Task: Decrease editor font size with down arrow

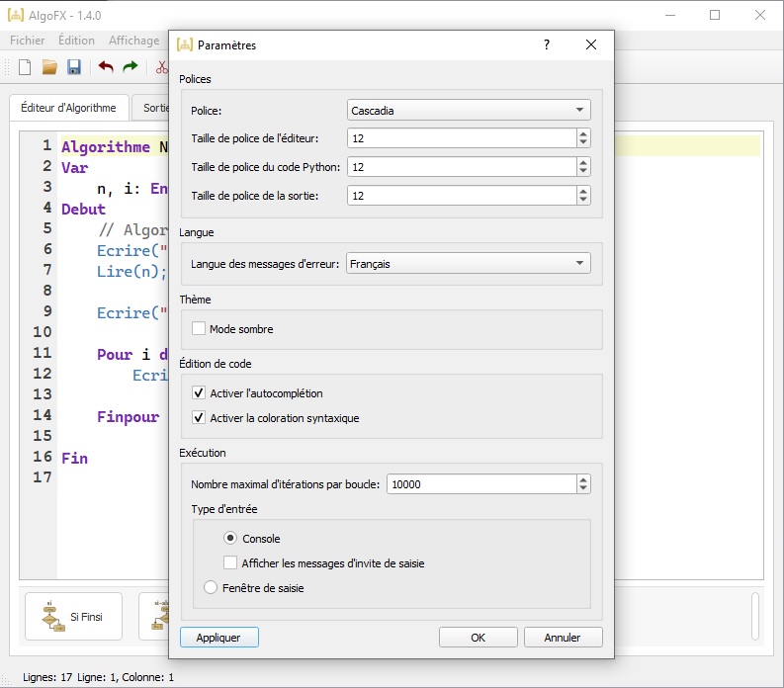Action: click(583, 142)
